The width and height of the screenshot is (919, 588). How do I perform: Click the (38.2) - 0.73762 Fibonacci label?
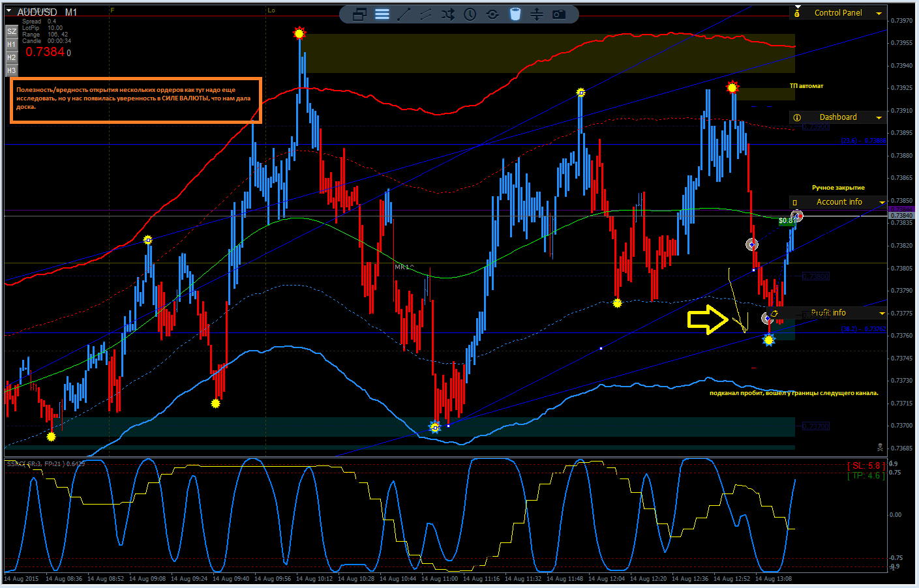(864, 329)
